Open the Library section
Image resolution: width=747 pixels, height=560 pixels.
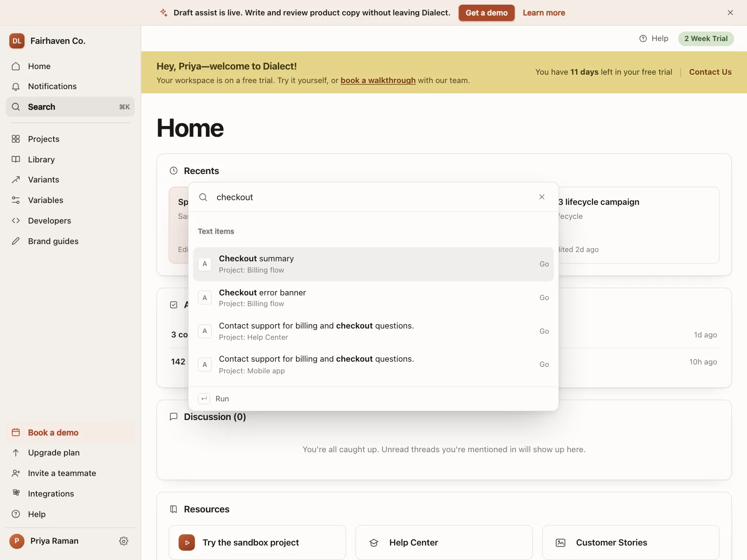tap(70, 160)
